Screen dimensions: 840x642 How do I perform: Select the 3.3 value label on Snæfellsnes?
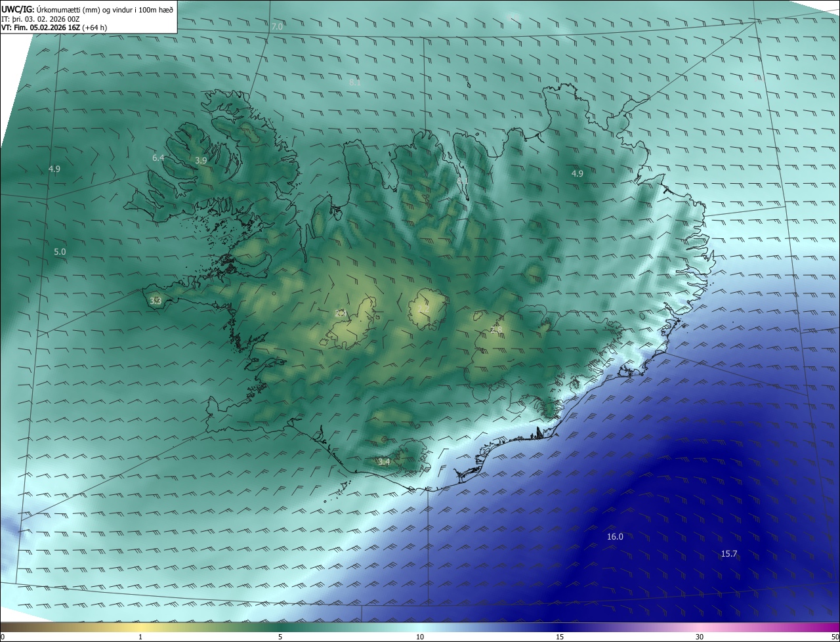156,301
